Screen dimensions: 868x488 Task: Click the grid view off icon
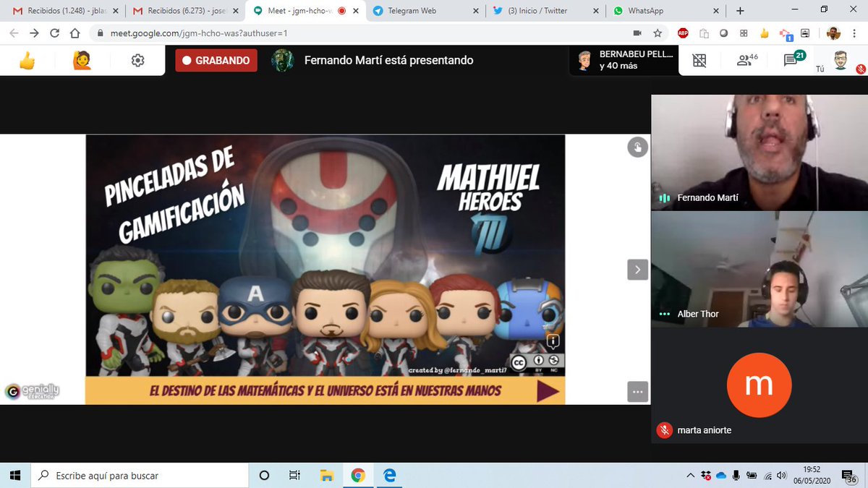[699, 61]
